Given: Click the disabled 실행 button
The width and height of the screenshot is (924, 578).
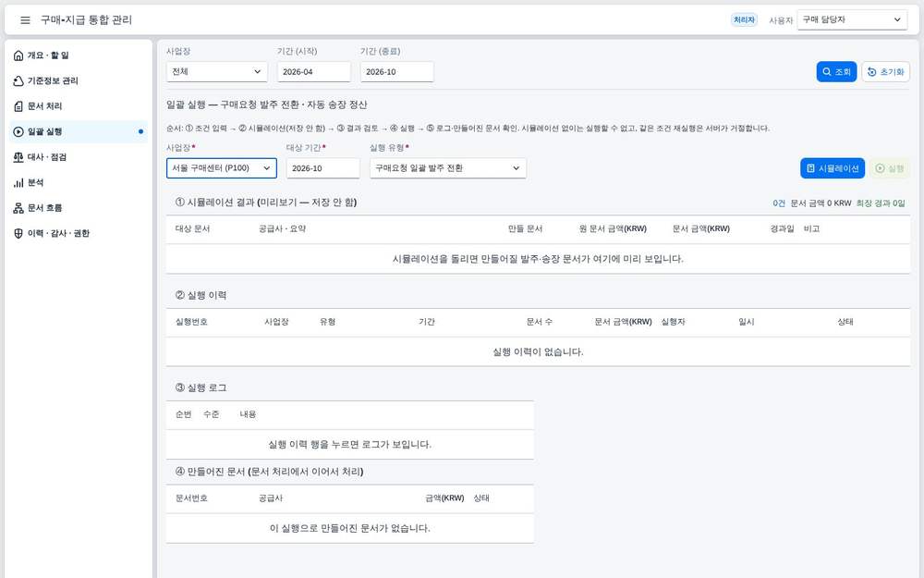Looking at the screenshot, I should 890,168.
